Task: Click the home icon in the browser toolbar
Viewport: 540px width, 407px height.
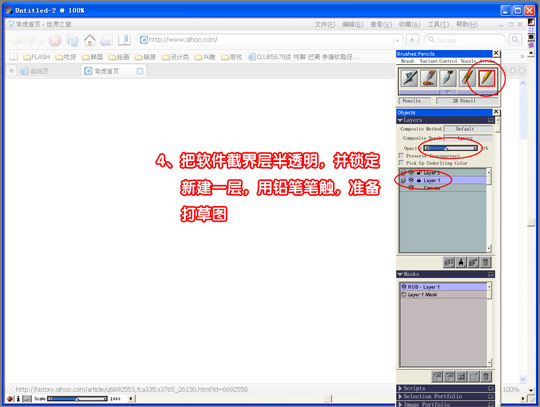Action: click(90, 40)
